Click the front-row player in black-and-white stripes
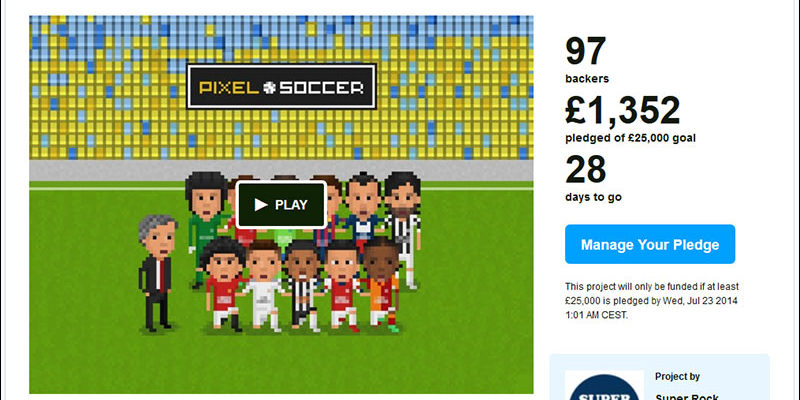Image resolution: width=800 pixels, height=400 pixels. click(303, 286)
